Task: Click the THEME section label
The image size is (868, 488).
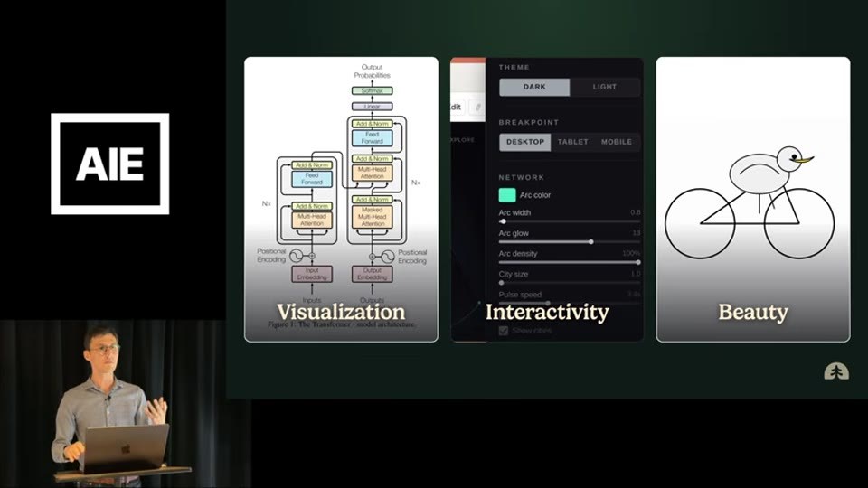Action: pos(514,68)
